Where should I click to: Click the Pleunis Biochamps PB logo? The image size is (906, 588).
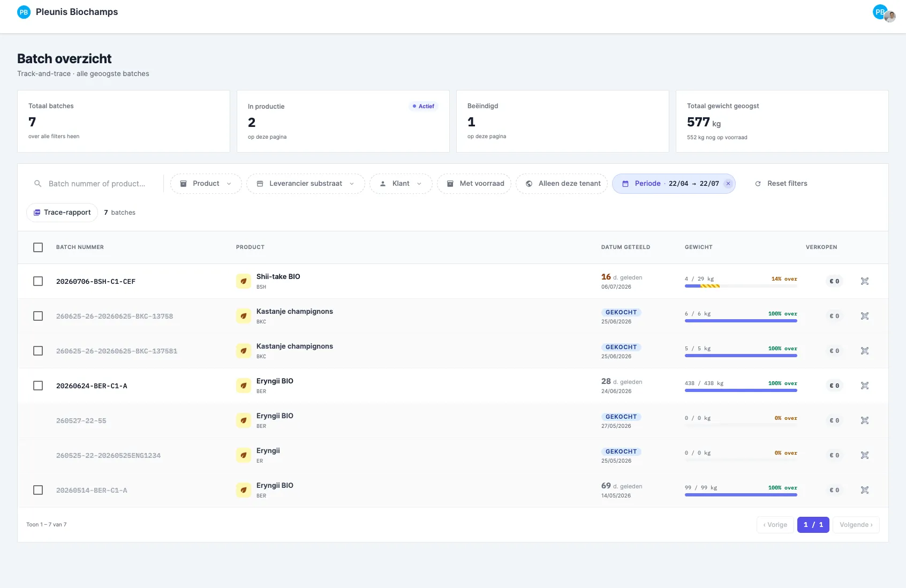coord(24,12)
